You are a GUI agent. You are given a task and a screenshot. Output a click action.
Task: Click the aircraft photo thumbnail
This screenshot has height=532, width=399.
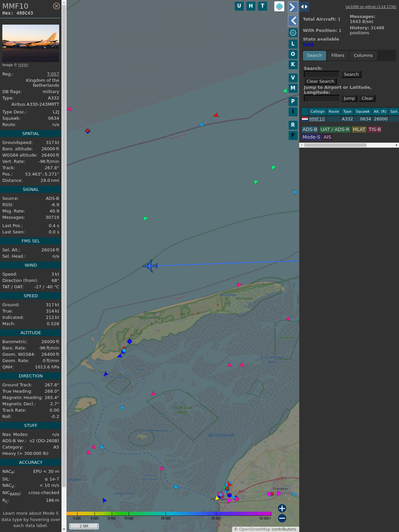click(x=31, y=43)
